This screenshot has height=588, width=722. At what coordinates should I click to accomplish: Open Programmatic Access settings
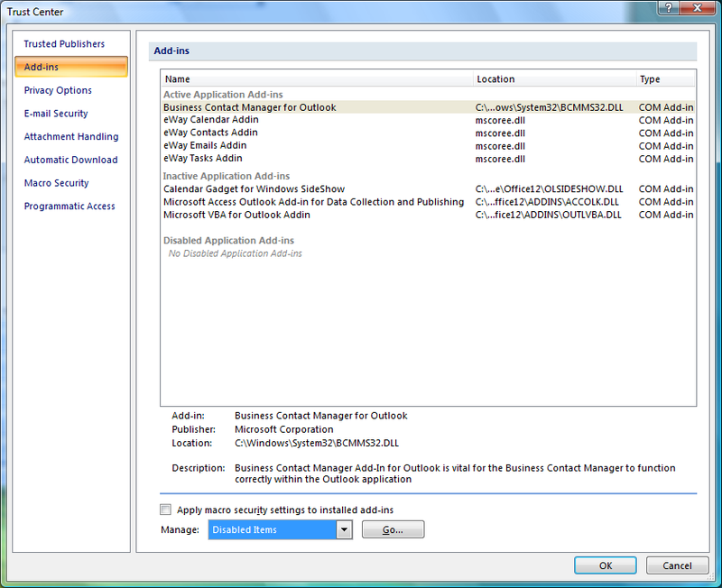tap(69, 207)
